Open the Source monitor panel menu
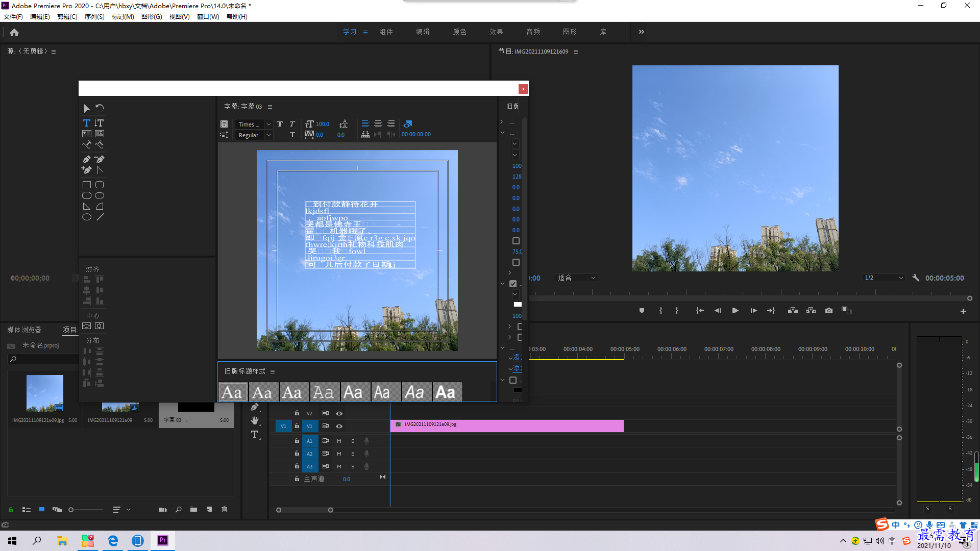Screen dimensions: 980x551 54,52
